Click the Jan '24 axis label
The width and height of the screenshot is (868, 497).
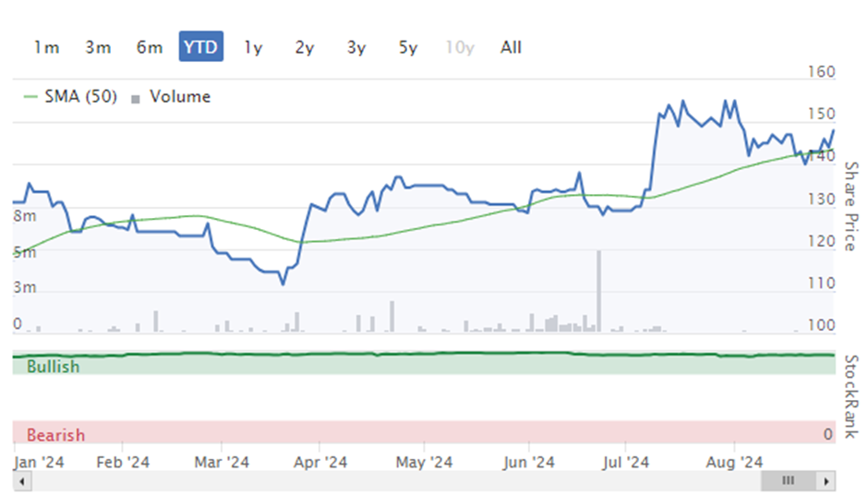(39, 462)
